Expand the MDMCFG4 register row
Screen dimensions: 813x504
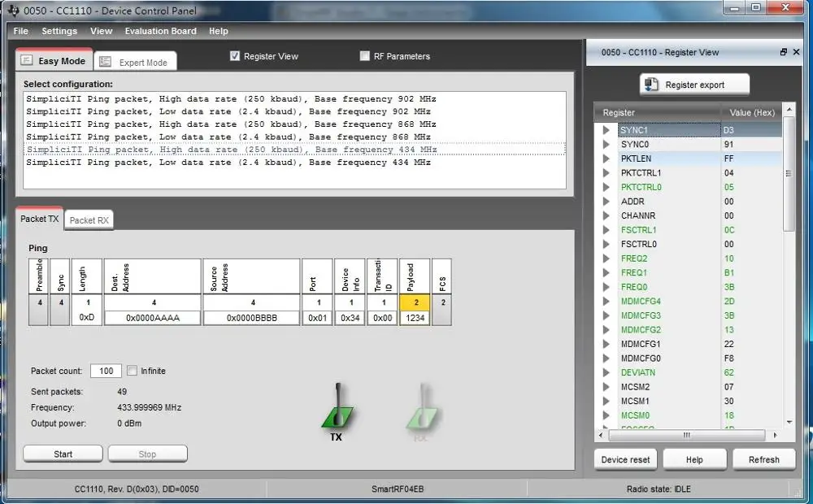click(x=606, y=301)
